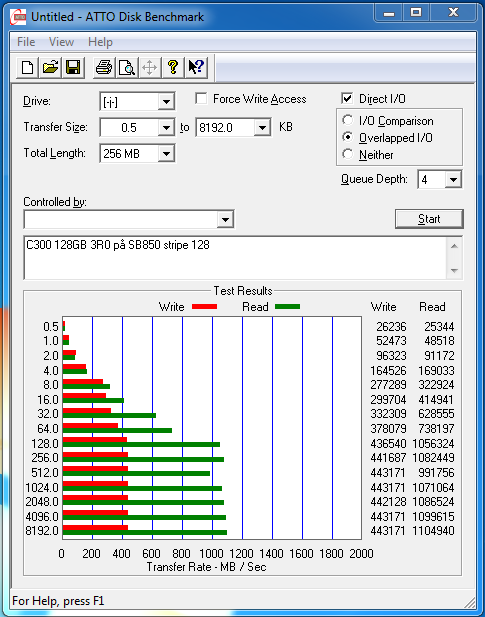This screenshot has width=485, height=617.
Task: Activate the context help arrow icon
Action: [x=196, y=67]
